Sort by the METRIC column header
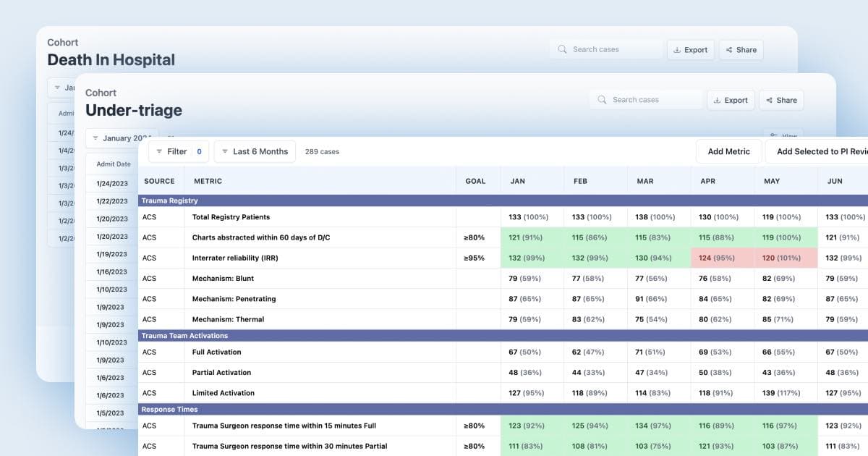Screen dimensions: 868x456 (208, 181)
